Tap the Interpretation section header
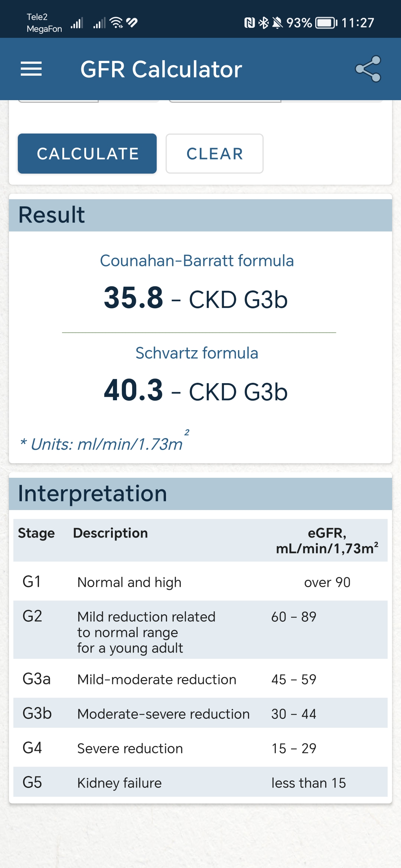This screenshot has width=401, height=868. point(200,494)
